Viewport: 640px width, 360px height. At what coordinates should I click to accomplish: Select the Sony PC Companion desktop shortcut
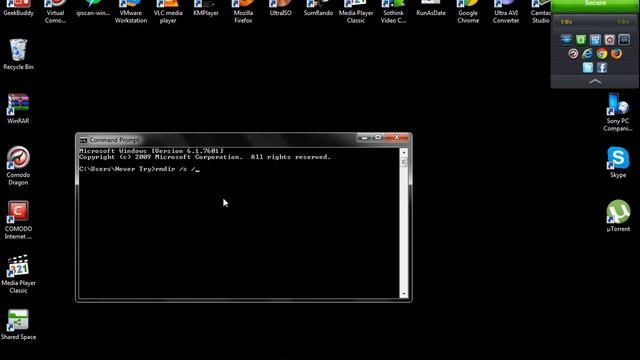(x=618, y=112)
